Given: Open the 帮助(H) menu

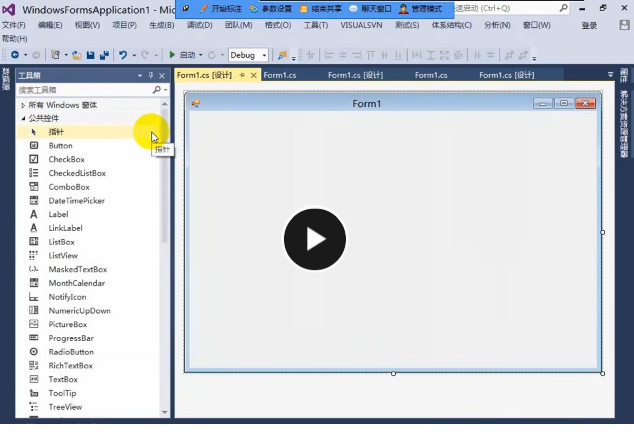Looking at the screenshot, I should tap(15, 39).
